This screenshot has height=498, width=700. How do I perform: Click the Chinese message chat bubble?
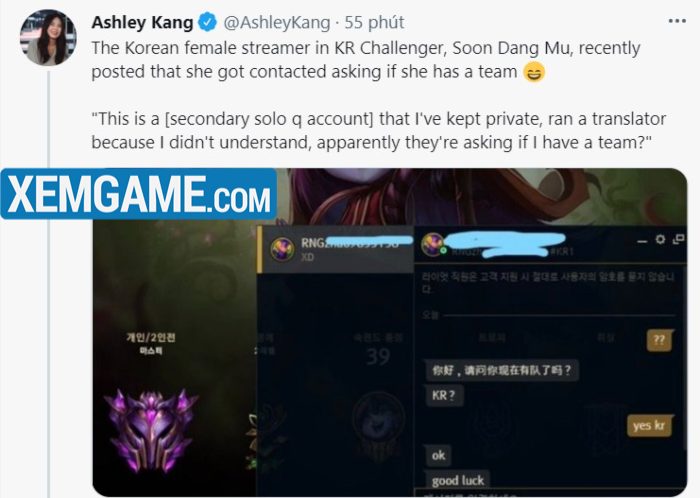coord(501,370)
